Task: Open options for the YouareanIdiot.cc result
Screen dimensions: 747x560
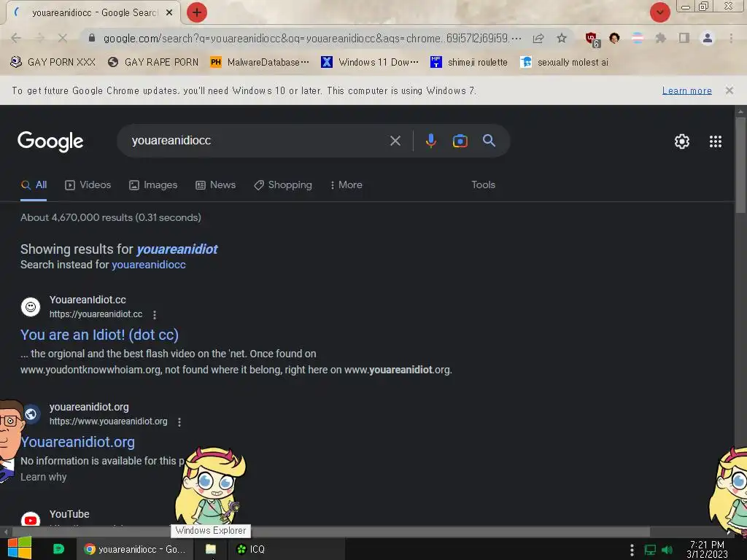Action: click(155, 315)
